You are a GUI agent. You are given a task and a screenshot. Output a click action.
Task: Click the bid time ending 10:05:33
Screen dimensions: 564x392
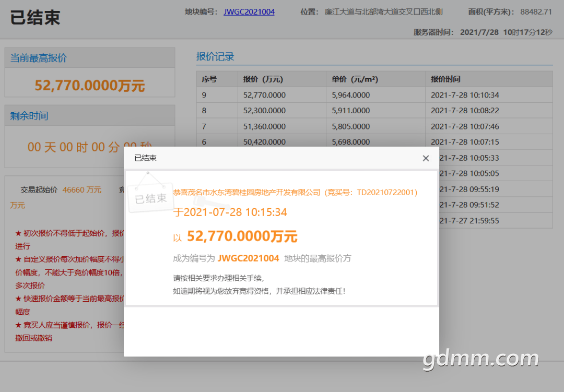pyautogui.click(x=469, y=158)
